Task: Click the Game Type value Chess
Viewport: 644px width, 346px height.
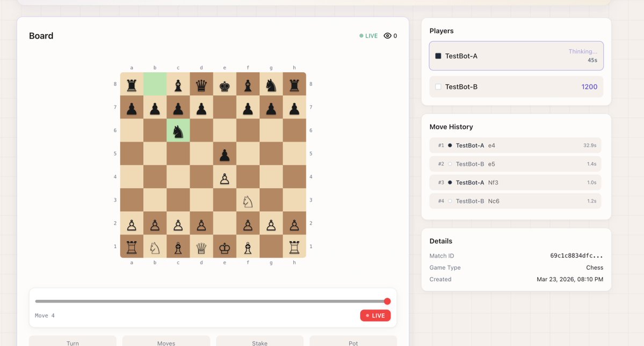Action: 595,267
